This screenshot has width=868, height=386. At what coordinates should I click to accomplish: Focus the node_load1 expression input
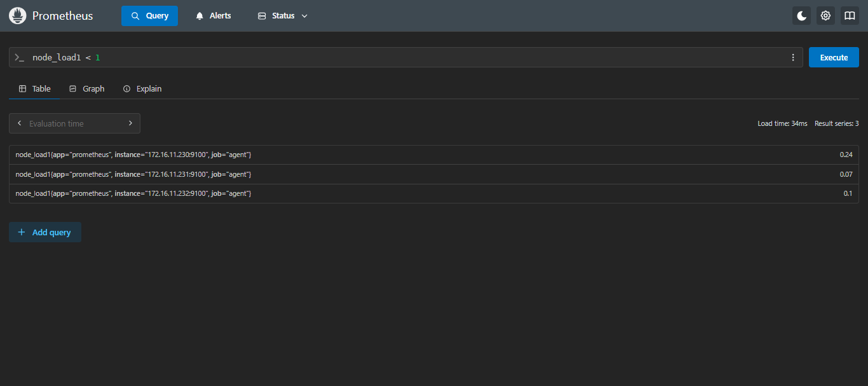407,57
